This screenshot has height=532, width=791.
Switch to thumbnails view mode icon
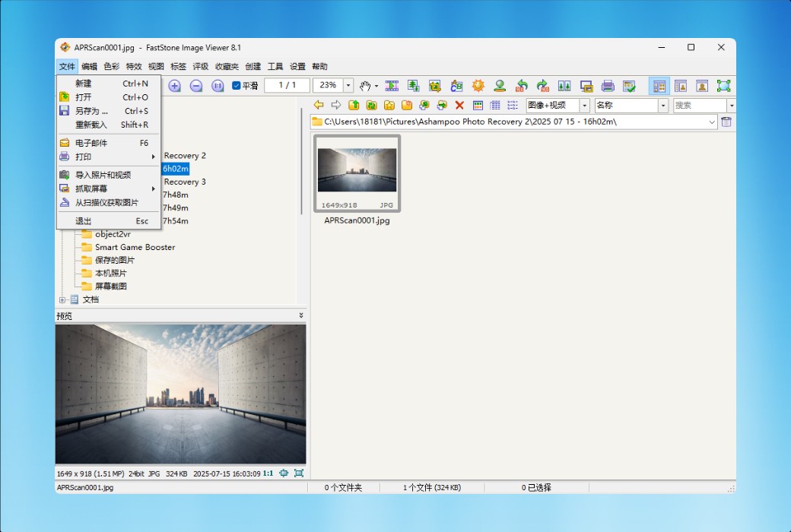click(x=478, y=105)
